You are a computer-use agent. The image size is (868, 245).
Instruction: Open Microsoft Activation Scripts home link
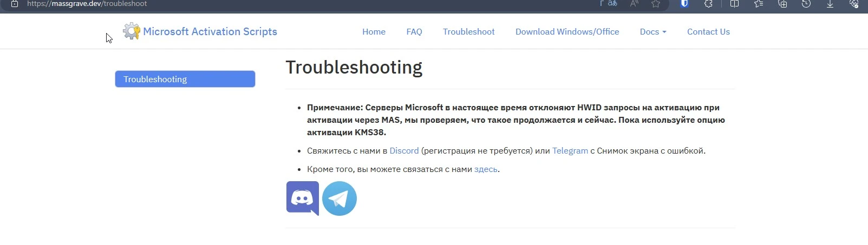click(210, 31)
